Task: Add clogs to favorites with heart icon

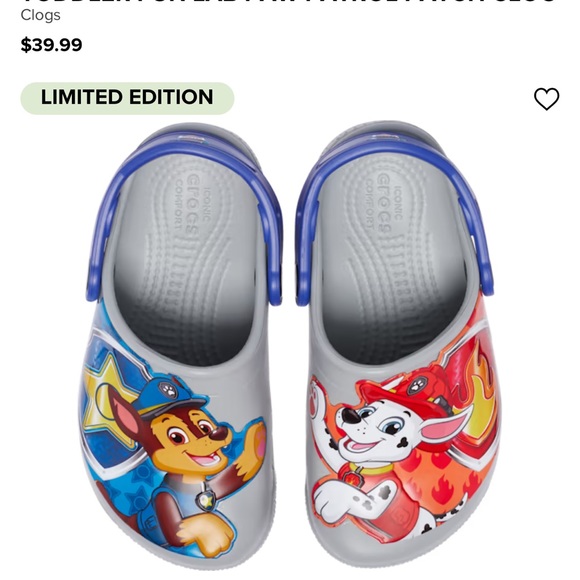Action: [546, 99]
